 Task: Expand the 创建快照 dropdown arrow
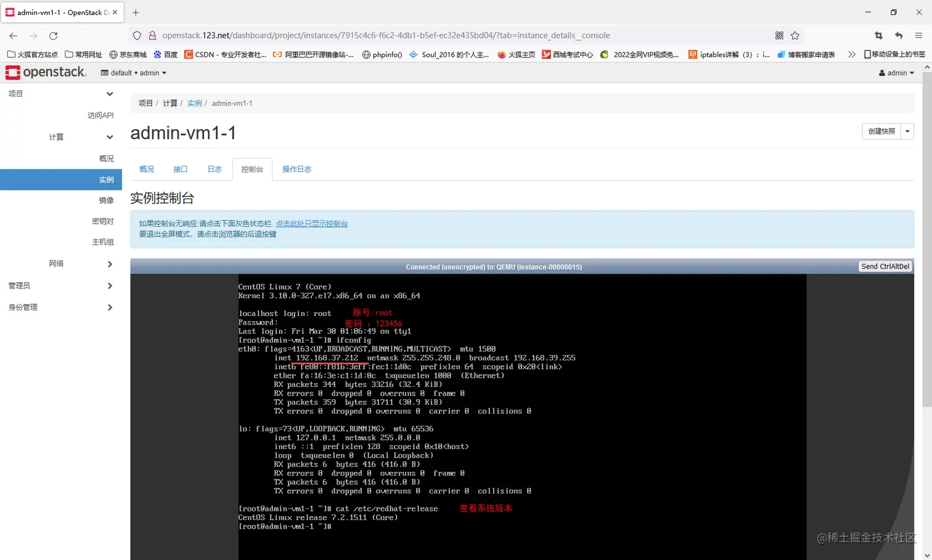907,131
